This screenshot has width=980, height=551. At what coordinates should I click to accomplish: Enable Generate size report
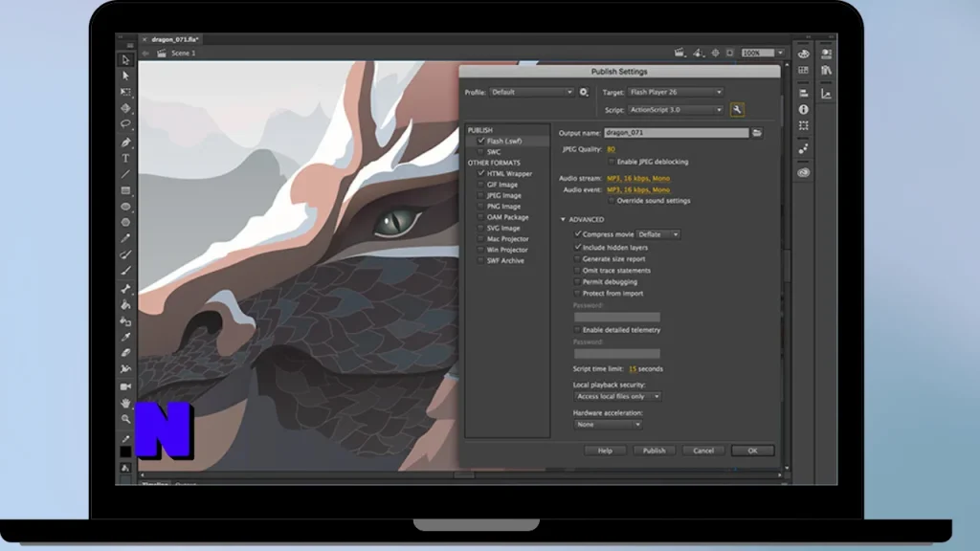pyautogui.click(x=577, y=258)
